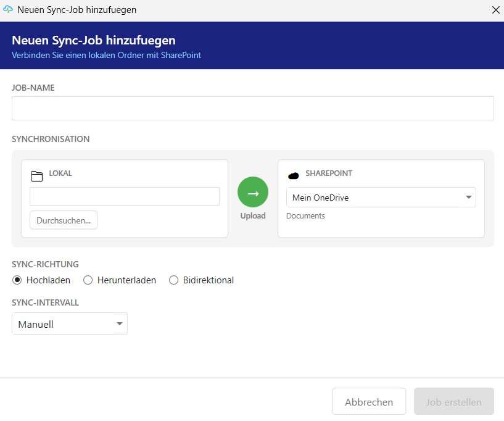Click the green upload arrow circle
Viewport: 504px width, 421px height.
(253, 192)
